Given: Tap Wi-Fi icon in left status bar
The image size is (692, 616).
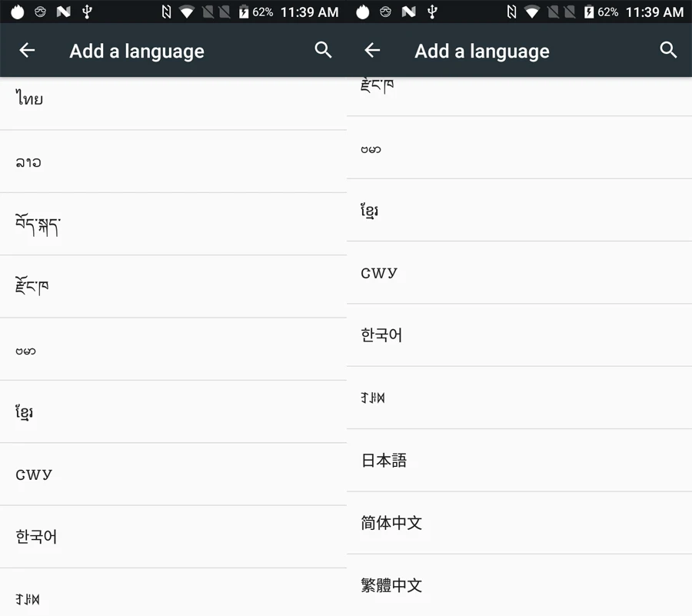Looking at the screenshot, I should click(187, 12).
